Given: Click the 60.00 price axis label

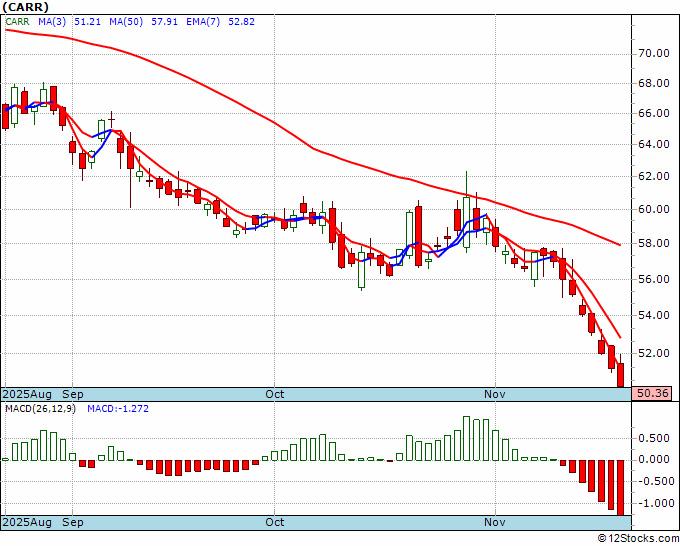Looking at the screenshot, I should coord(654,209).
